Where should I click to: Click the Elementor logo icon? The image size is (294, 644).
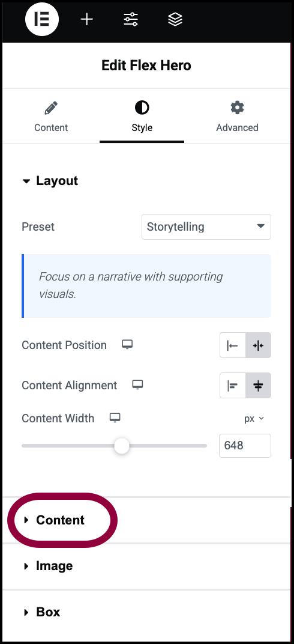click(42, 19)
